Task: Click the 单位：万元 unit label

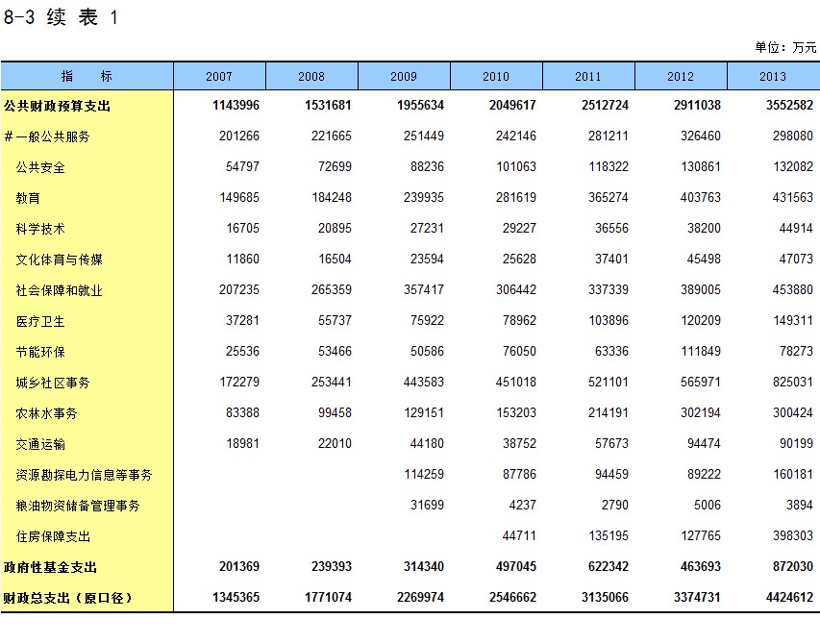Action: click(x=784, y=47)
